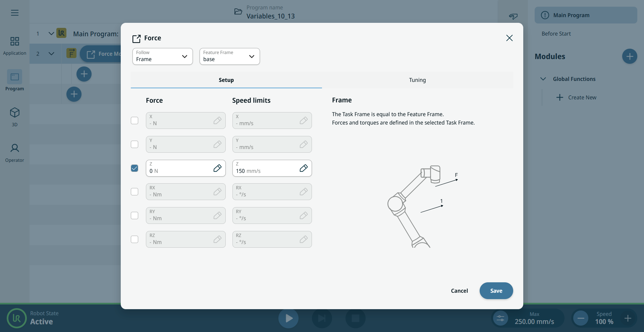Click the pencil icon in Z force field
This screenshot has width=644, height=332.
(x=217, y=168)
